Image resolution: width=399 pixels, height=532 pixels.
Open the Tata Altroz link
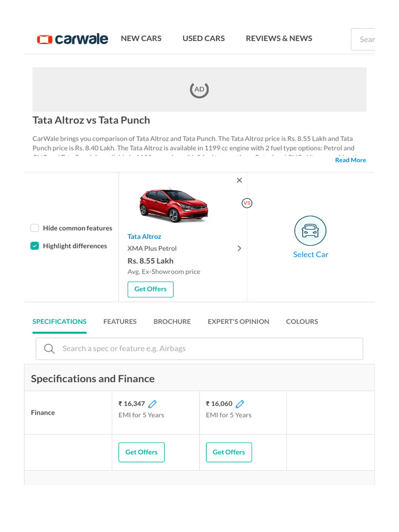click(144, 236)
